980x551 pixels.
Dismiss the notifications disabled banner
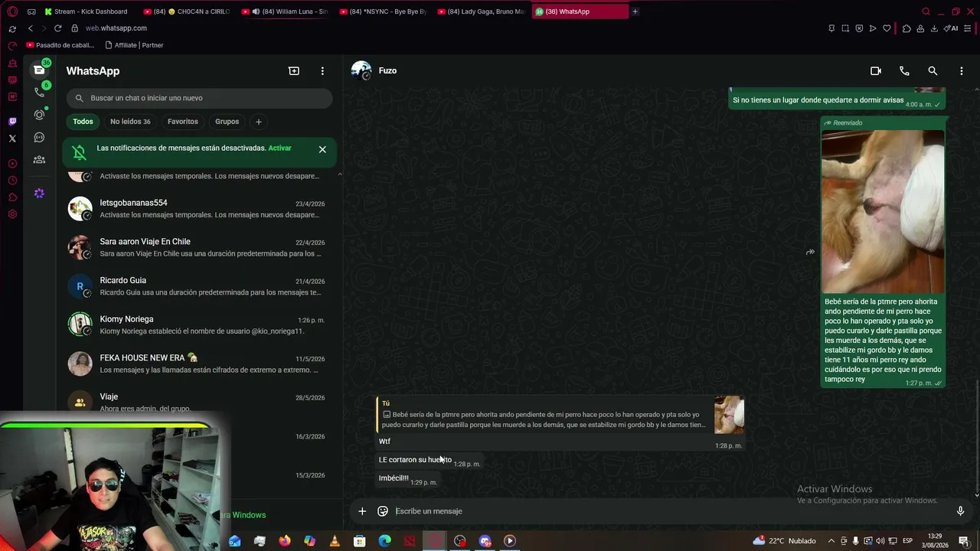(x=322, y=149)
